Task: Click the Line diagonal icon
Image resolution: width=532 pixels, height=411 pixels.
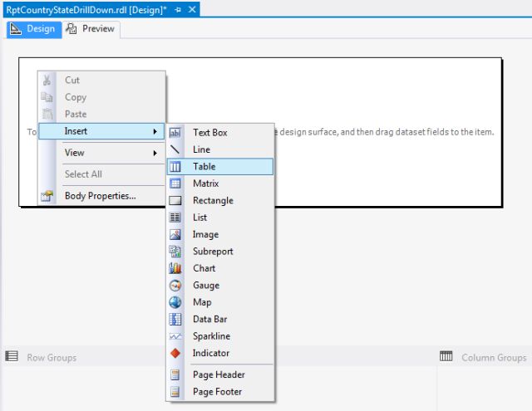Action: click(x=175, y=149)
